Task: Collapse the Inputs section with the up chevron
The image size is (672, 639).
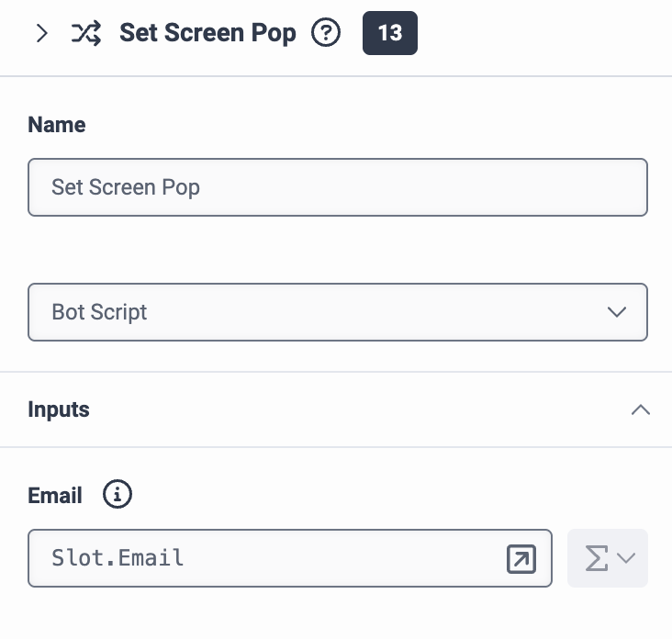Action: pyautogui.click(x=641, y=409)
